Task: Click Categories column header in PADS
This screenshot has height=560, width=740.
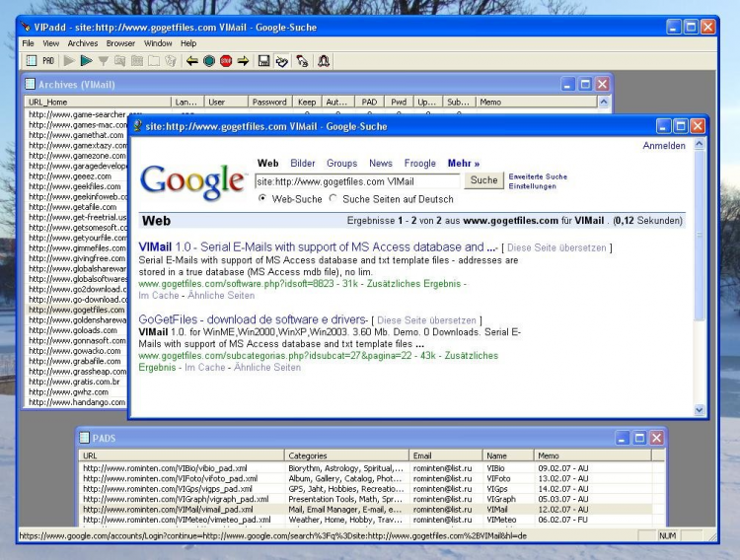Action: (347, 455)
